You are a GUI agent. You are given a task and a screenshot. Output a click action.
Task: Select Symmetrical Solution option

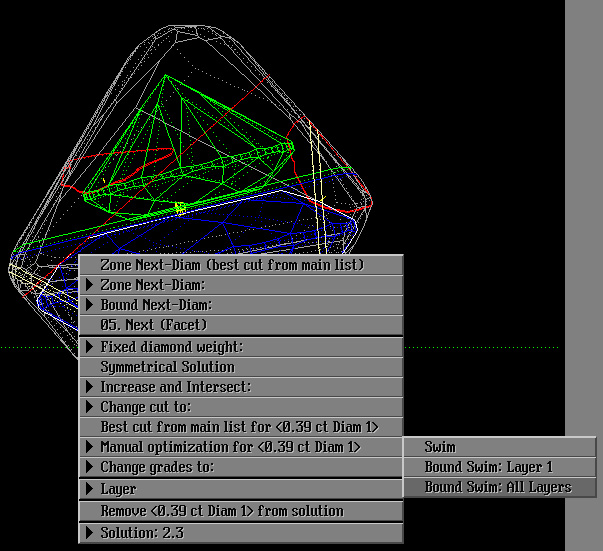coord(240,367)
